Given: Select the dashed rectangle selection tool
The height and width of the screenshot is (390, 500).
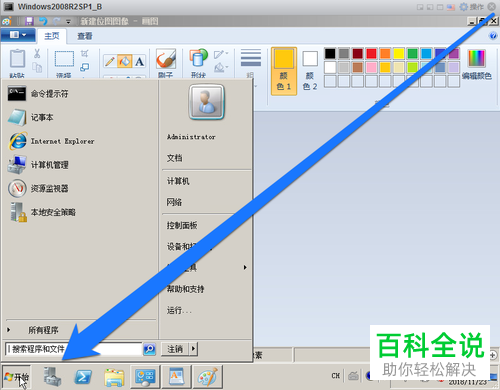Looking at the screenshot, I should click(64, 59).
